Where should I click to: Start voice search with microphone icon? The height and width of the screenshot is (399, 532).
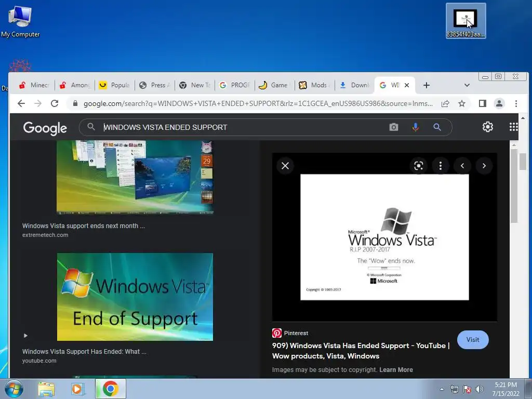pos(415,127)
